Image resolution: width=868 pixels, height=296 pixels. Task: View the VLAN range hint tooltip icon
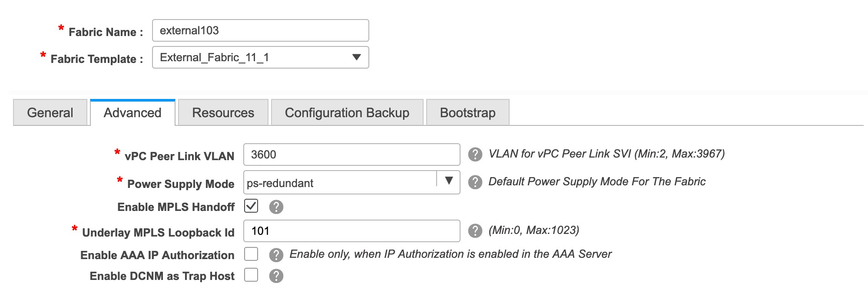(475, 155)
